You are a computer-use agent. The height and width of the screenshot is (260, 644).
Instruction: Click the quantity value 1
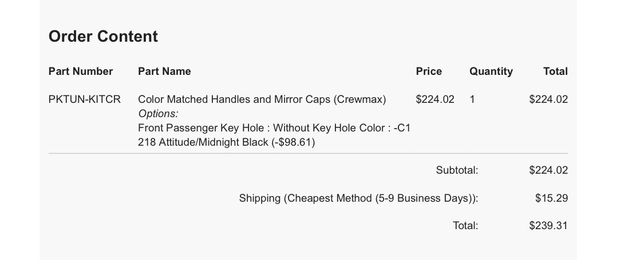[x=472, y=99]
